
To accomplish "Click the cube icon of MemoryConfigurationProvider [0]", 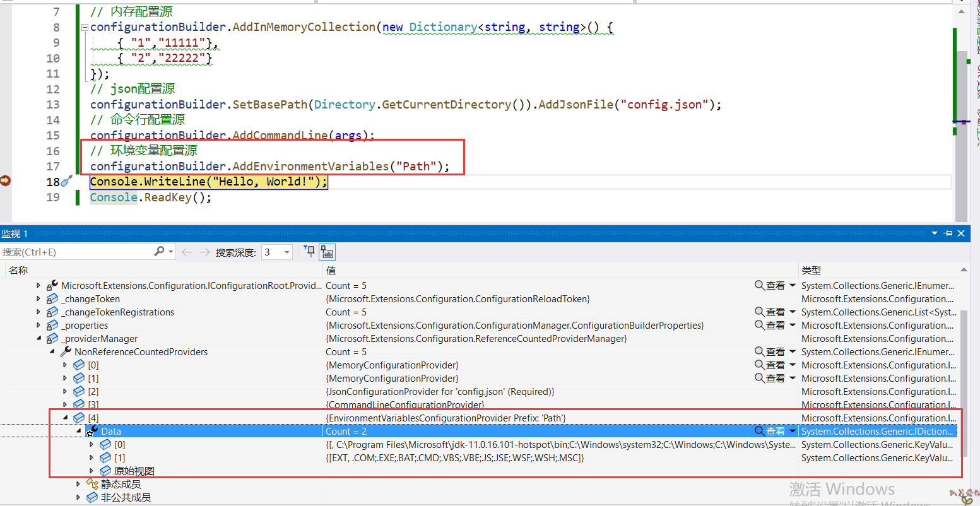I will pyautogui.click(x=79, y=365).
